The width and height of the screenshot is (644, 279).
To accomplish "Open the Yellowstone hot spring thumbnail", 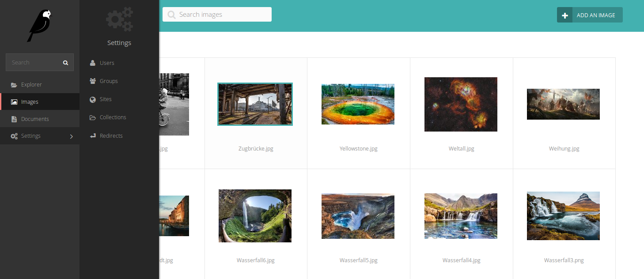I will click(358, 104).
